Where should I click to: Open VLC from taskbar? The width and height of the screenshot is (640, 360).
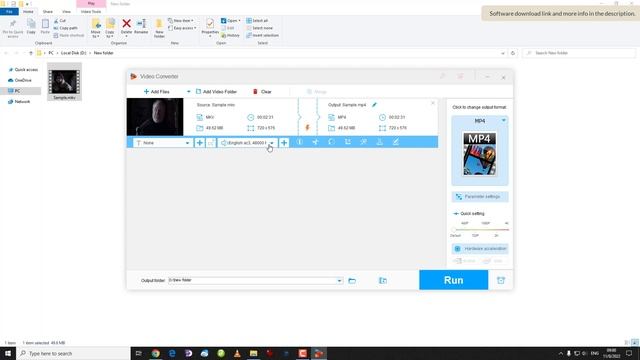pos(237,353)
